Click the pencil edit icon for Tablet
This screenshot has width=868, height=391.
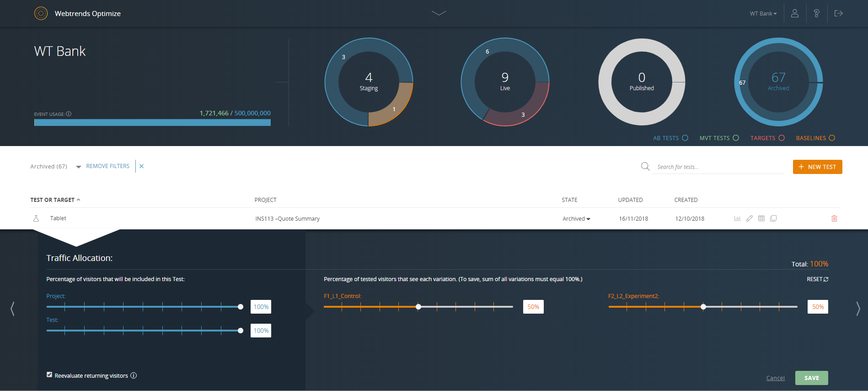[749, 218]
